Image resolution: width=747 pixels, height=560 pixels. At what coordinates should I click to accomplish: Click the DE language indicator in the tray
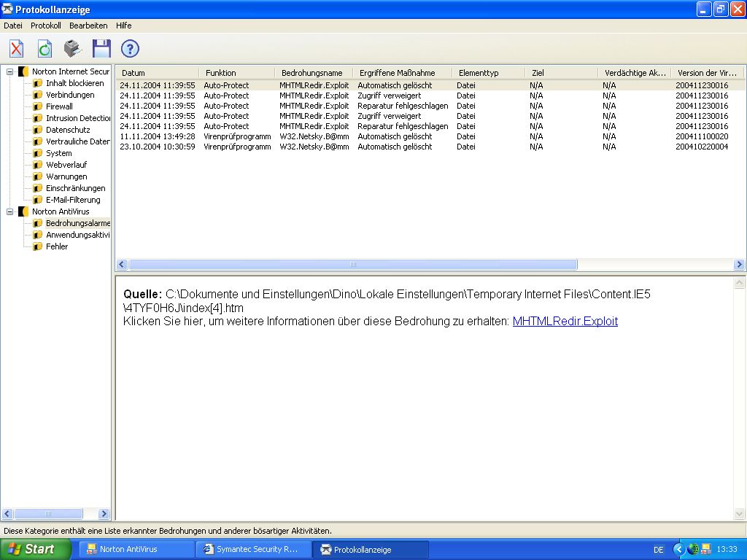659,550
